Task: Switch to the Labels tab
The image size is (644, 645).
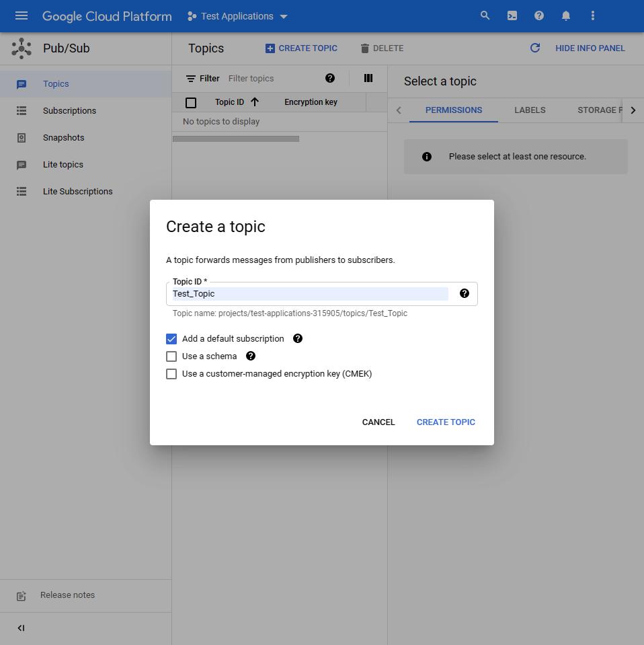Action: (x=530, y=110)
